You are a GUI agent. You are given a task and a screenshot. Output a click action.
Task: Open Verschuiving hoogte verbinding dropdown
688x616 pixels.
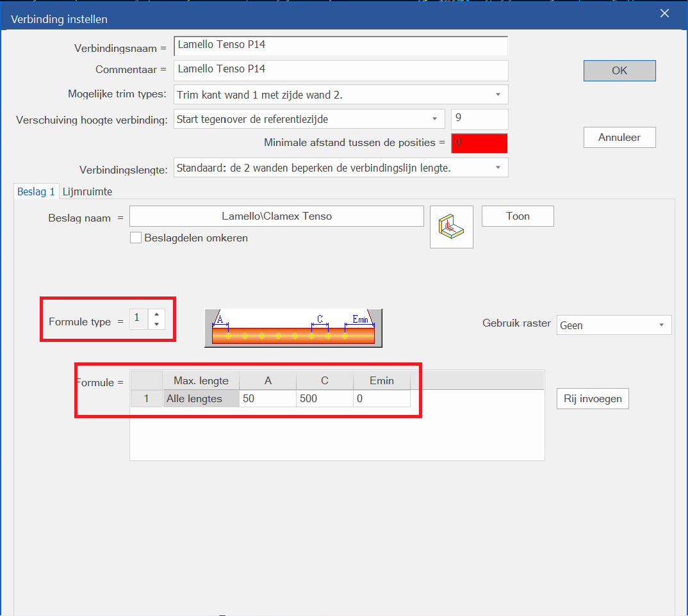pyautogui.click(x=309, y=119)
